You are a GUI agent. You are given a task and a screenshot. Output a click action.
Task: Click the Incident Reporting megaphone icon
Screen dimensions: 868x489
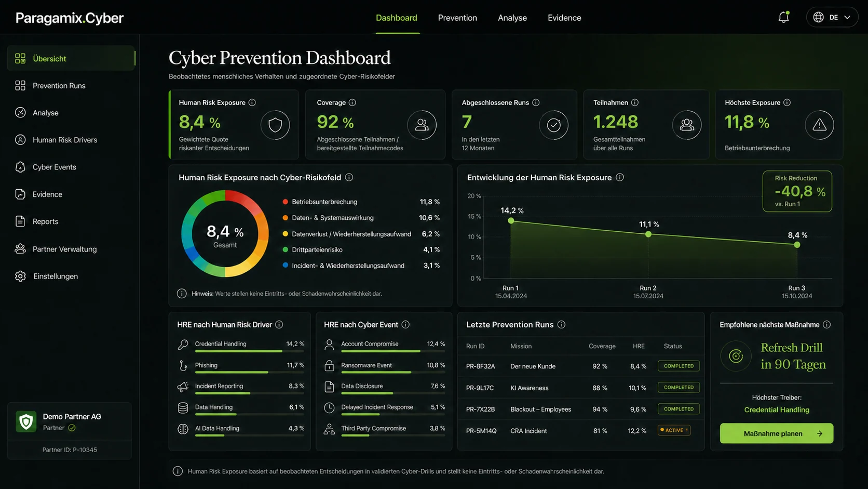[x=183, y=387]
